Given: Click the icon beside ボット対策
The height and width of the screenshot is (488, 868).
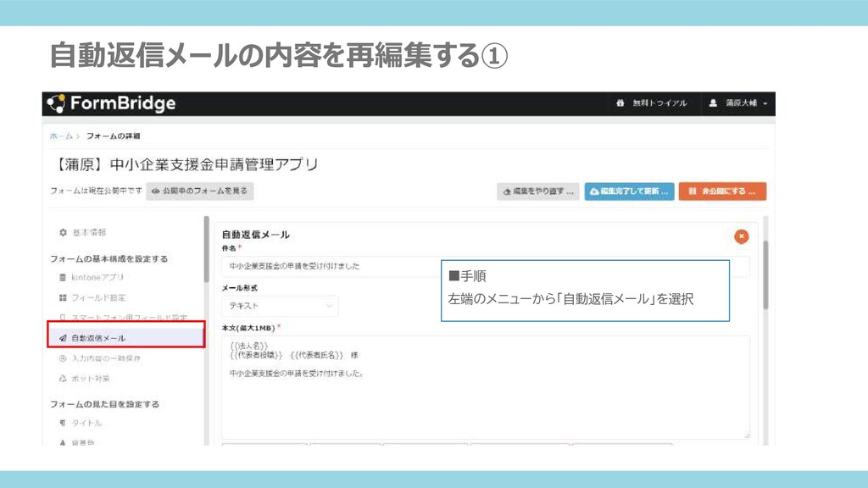Looking at the screenshot, I should click(63, 379).
